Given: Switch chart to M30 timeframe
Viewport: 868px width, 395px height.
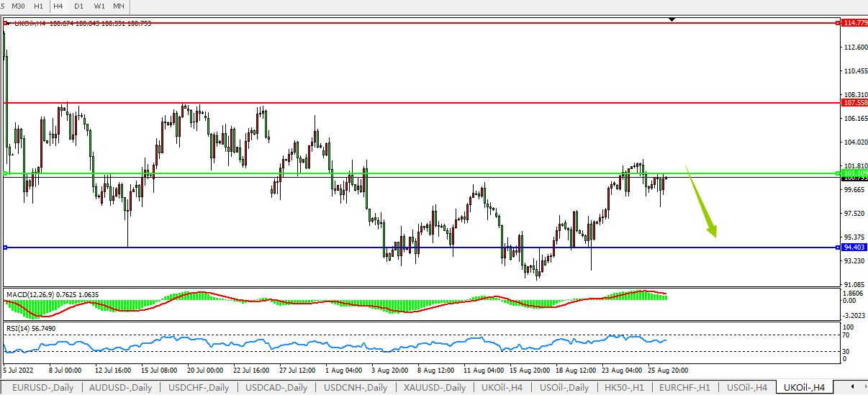Looking at the screenshot, I should pyautogui.click(x=19, y=6).
